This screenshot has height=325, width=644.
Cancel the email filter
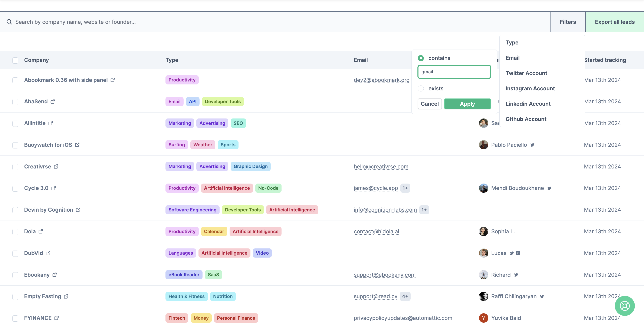tap(430, 104)
